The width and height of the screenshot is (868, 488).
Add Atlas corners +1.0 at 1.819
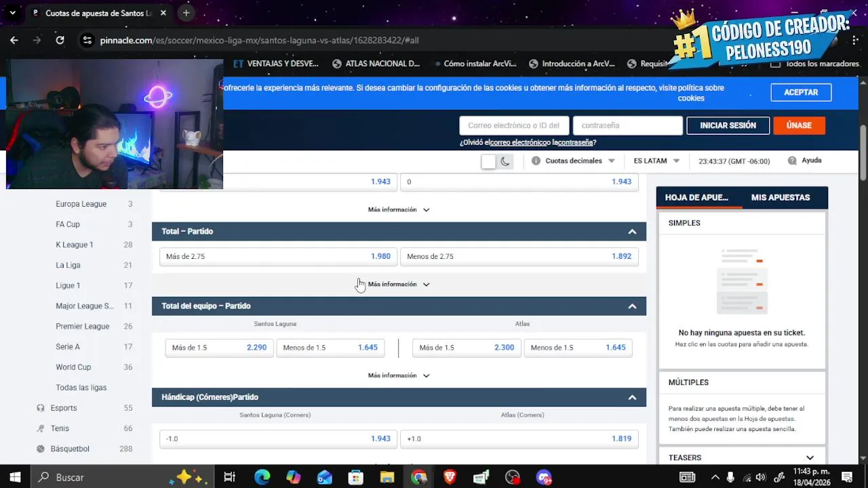(x=519, y=439)
